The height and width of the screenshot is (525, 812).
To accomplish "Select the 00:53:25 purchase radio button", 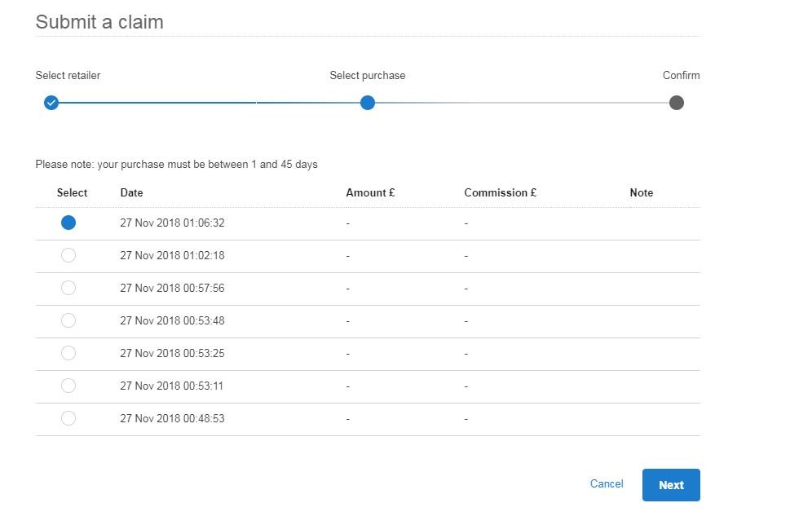I will click(x=68, y=353).
